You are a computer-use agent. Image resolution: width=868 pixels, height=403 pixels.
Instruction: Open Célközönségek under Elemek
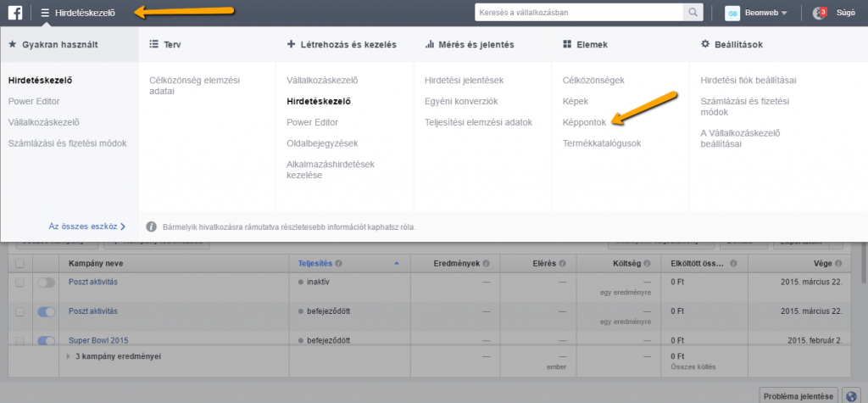(593, 81)
